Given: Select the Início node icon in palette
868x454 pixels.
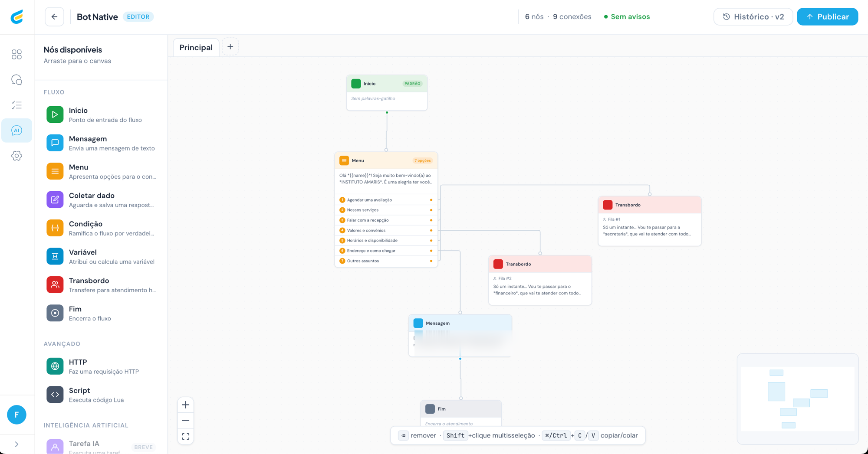Looking at the screenshot, I should click(x=55, y=114).
